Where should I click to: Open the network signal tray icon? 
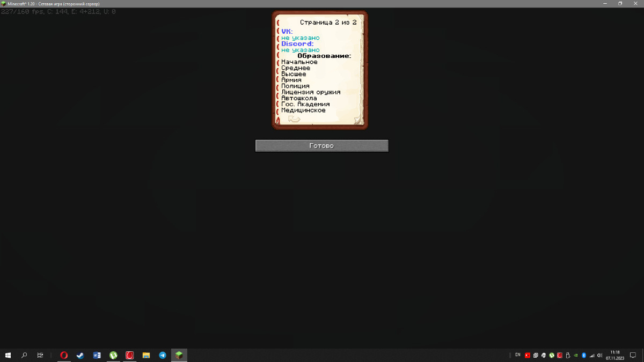(592, 355)
